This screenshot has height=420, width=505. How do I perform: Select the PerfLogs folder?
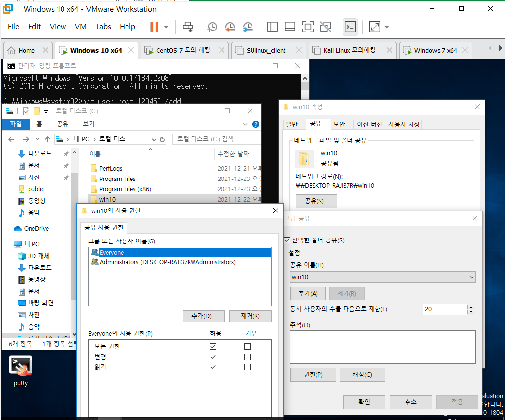(110, 168)
